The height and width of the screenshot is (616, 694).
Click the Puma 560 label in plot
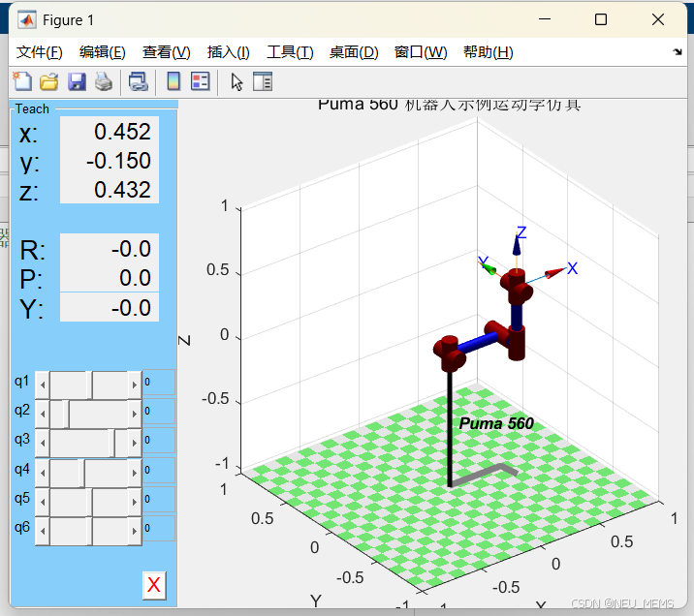496,423
